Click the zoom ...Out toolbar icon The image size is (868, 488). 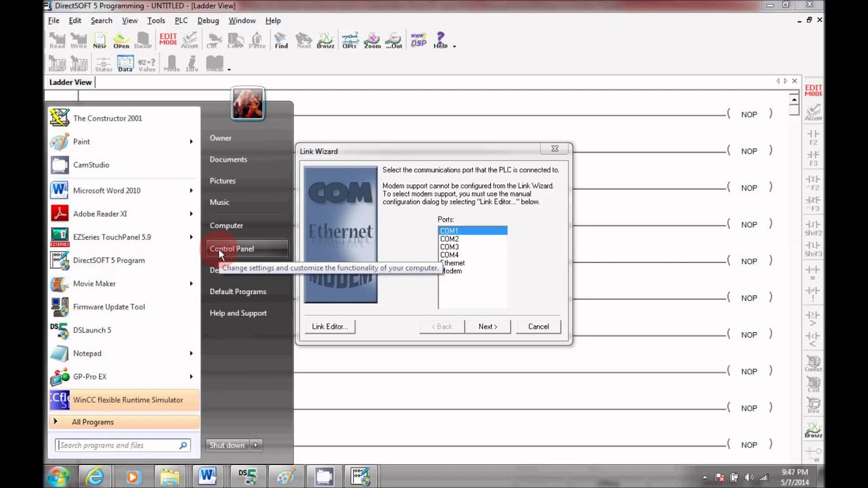pos(395,41)
